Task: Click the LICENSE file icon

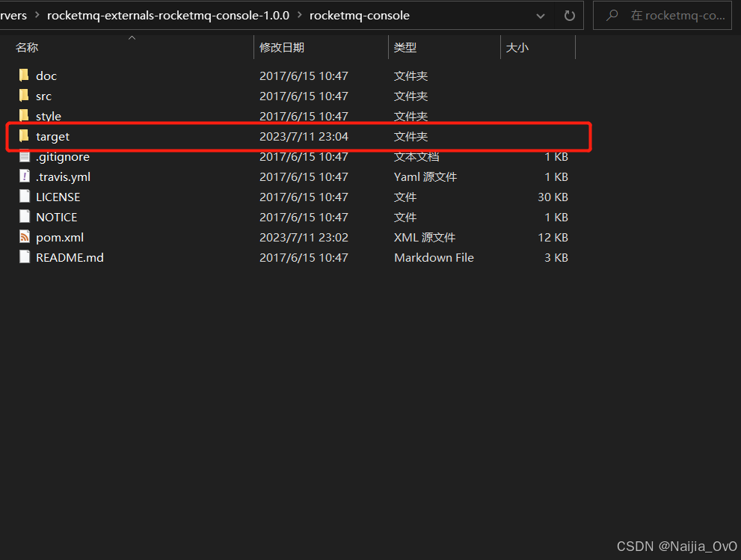Action: [25, 197]
